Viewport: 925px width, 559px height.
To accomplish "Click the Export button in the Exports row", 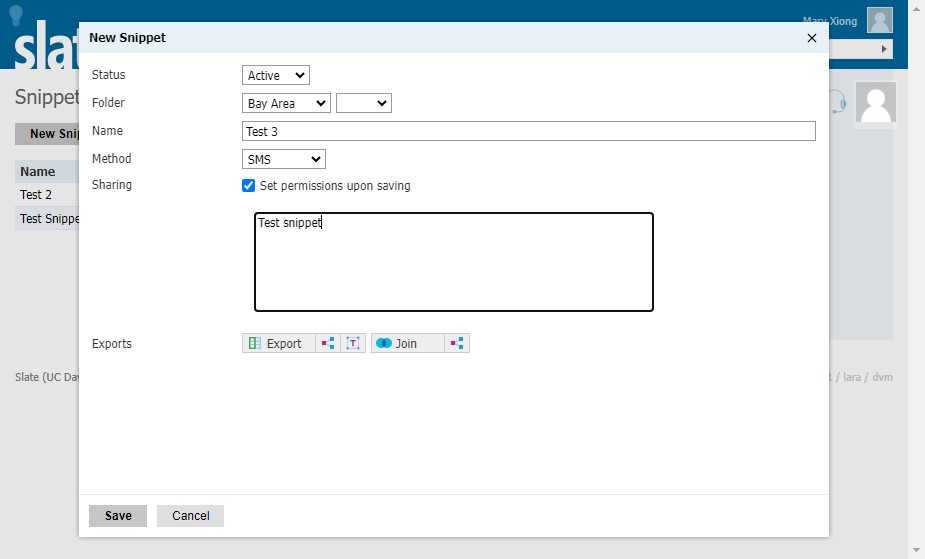I will [278, 343].
